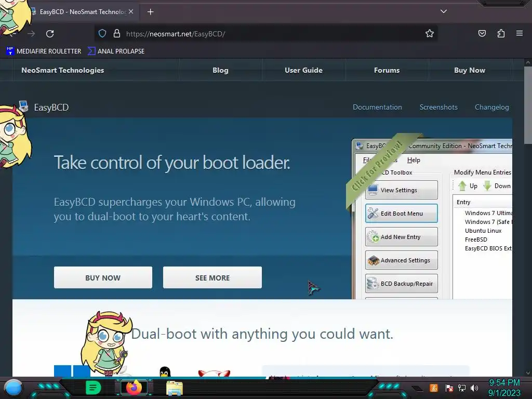Click the green Down arrow icon

(487, 186)
